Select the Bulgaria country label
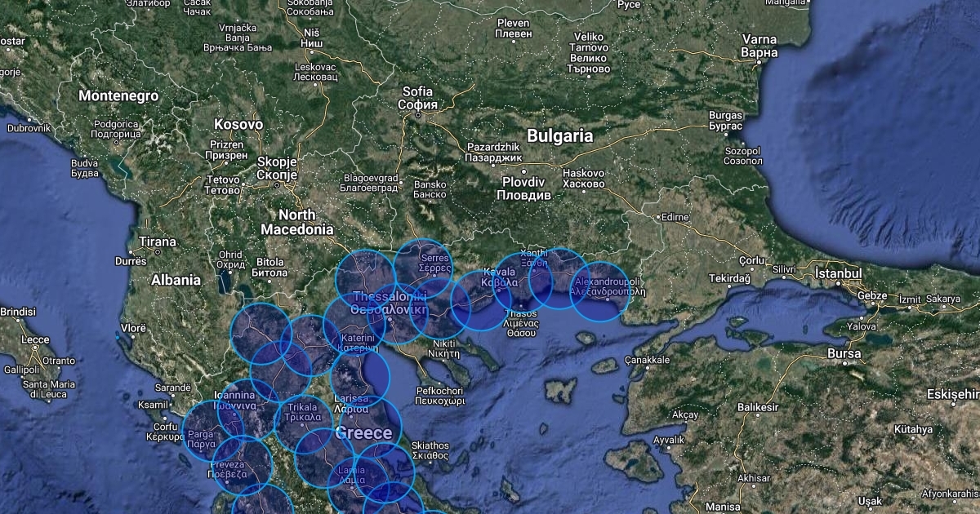Screen dimensions: 980x514 coord(559,135)
